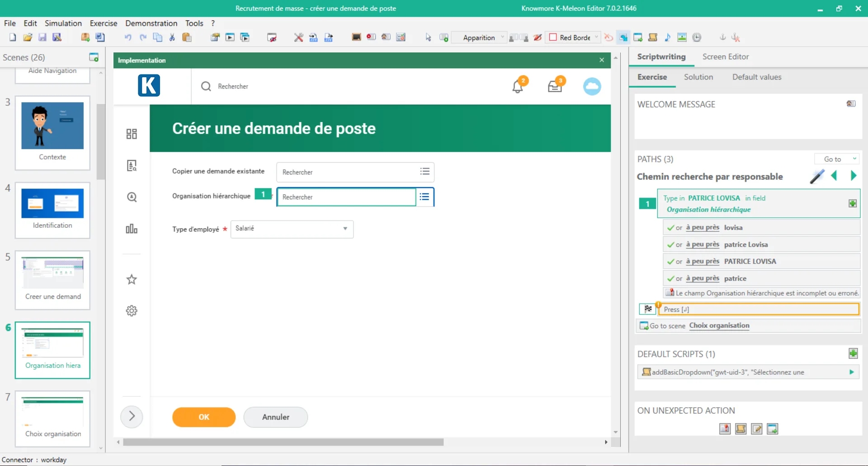
Task: Open the Simulation menu
Action: tap(63, 23)
